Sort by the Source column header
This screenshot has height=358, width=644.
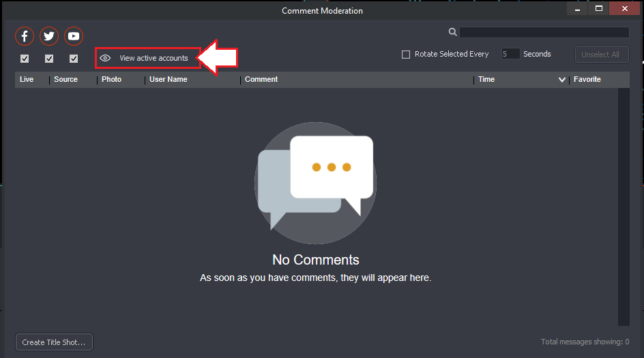65,79
